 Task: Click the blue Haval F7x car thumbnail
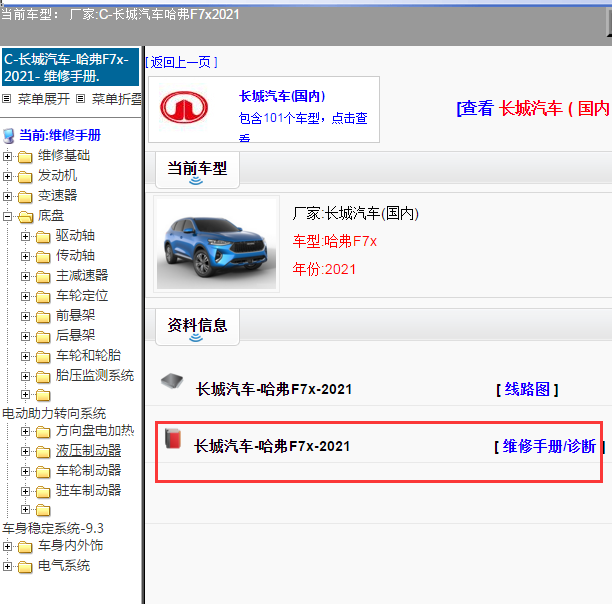(x=216, y=244)
